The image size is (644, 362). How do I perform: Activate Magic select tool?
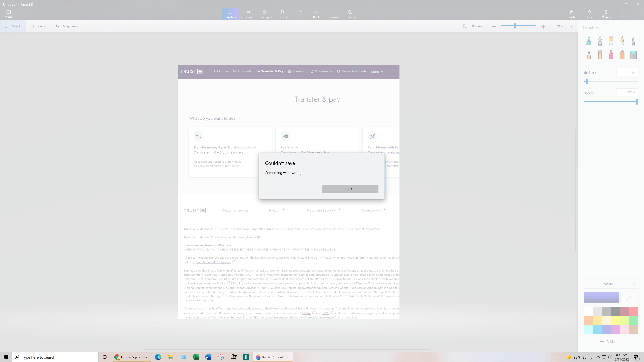pos(67,26)
